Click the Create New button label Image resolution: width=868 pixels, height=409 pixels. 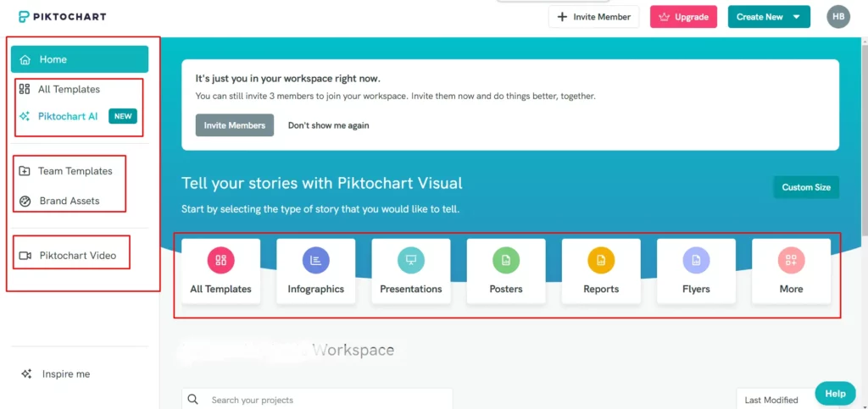(x=759, y=17)
